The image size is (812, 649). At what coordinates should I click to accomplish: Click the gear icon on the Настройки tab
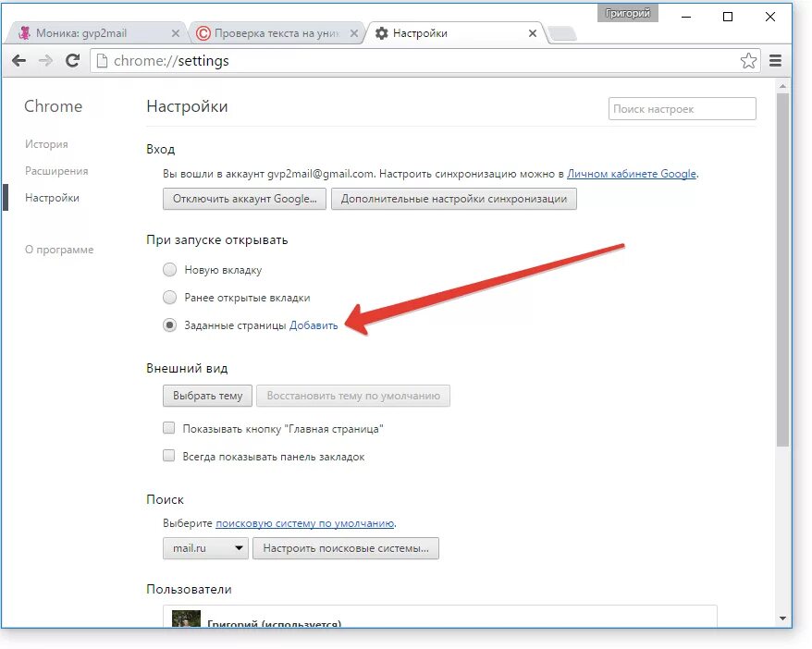pos(382,33)
